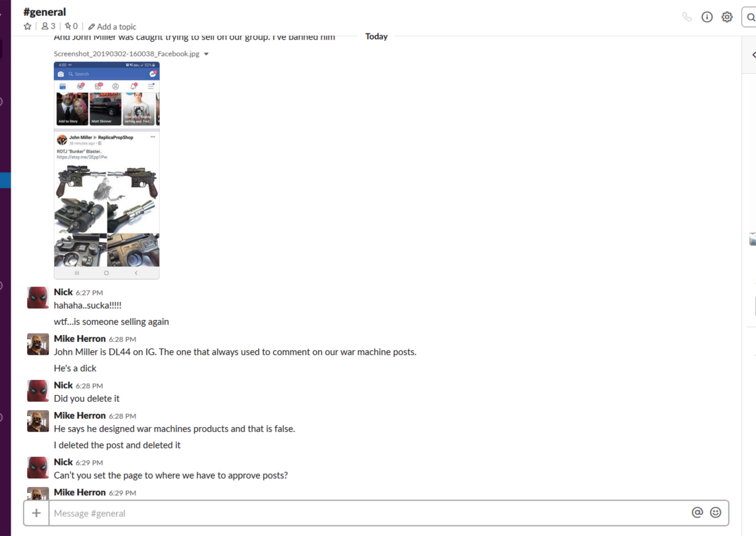Viewport: 756px width, 536px height.
Task: Click the #general channel title
Action: tap(45, 12)
